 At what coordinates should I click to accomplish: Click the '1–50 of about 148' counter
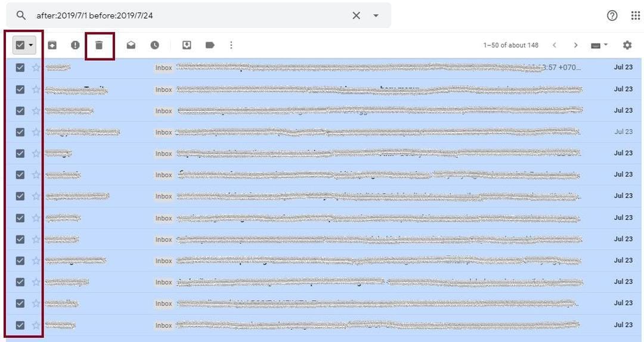click(x=510, y=45)
